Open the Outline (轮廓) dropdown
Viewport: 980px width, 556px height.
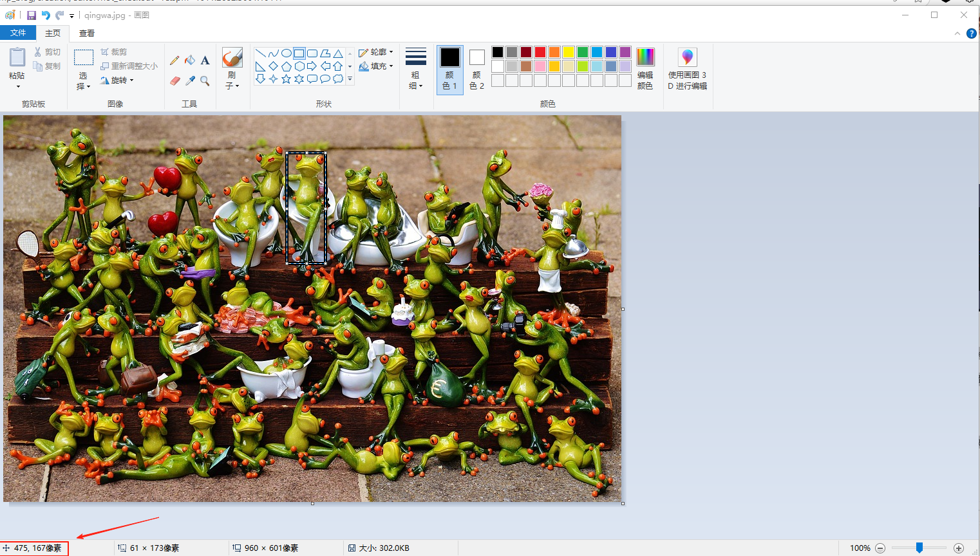[376, 52]
